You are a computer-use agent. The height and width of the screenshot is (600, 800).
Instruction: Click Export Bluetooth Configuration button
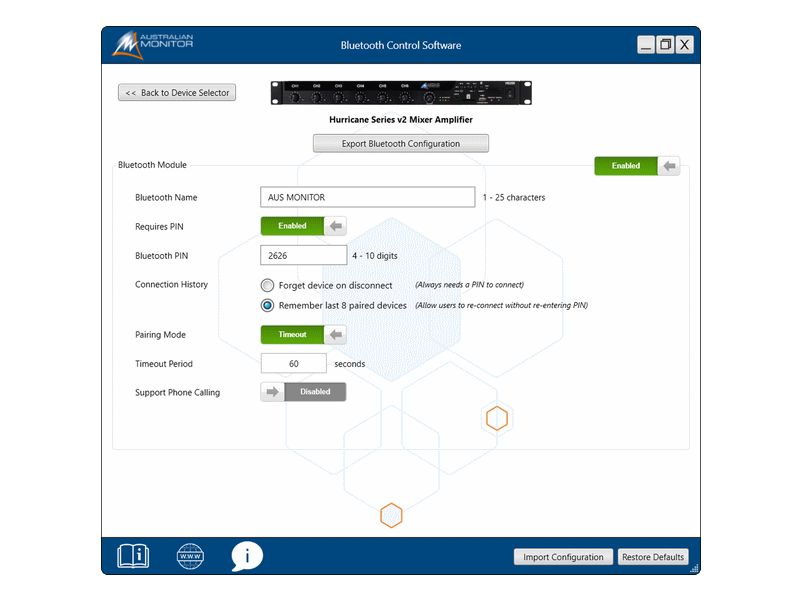click(x=400, y=144)
